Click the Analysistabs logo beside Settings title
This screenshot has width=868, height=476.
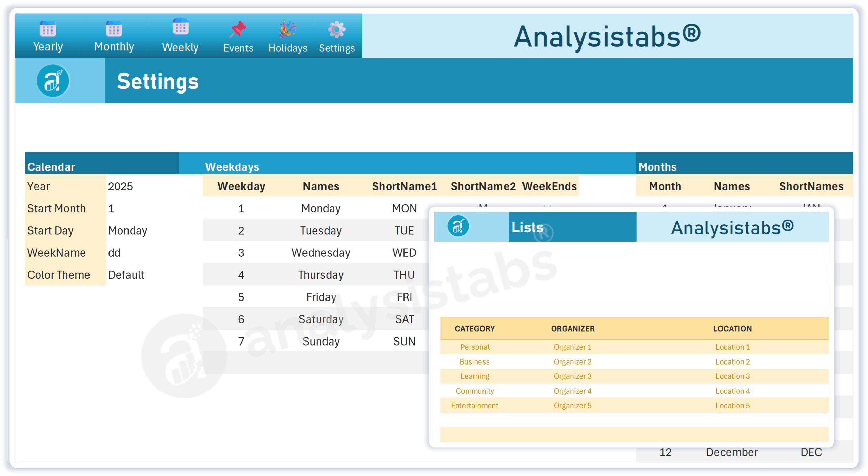tap(53, 81)
